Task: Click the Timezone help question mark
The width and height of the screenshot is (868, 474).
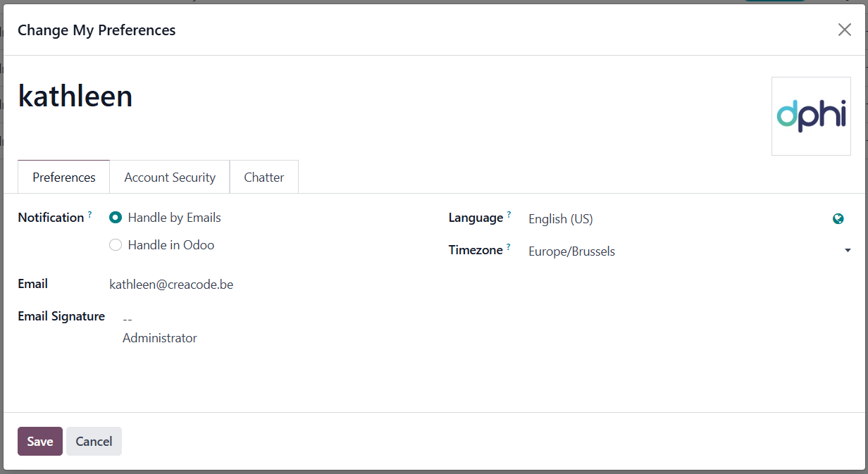Action: (509, 245)
